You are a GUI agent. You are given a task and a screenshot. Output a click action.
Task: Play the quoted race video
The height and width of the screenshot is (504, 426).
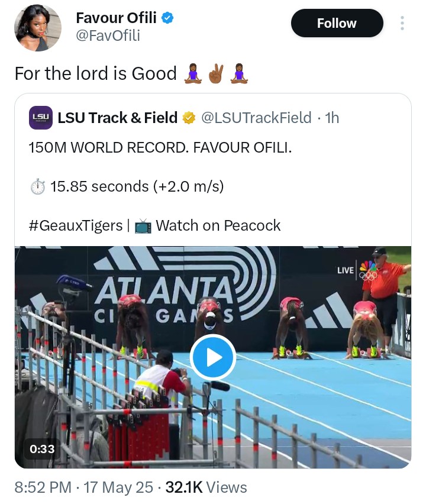(213, 357)
